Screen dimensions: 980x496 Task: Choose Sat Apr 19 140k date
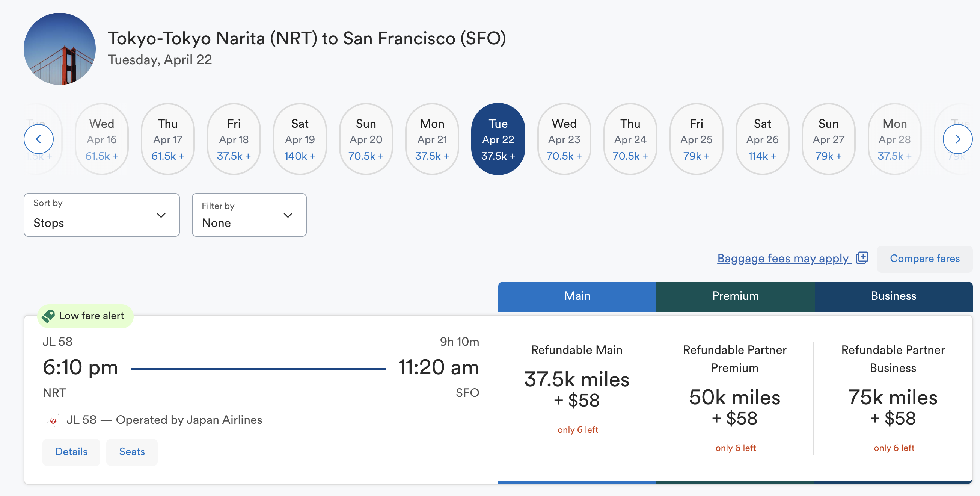pos(300,139)
